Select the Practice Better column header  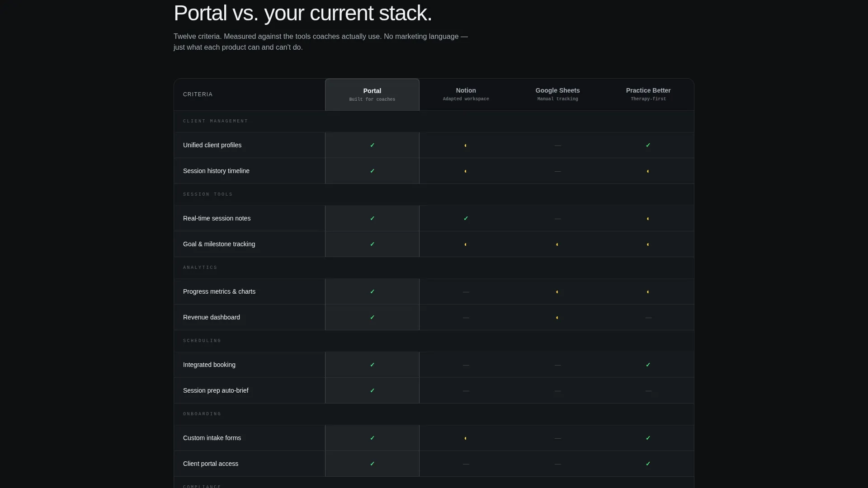tap(648, 94)
